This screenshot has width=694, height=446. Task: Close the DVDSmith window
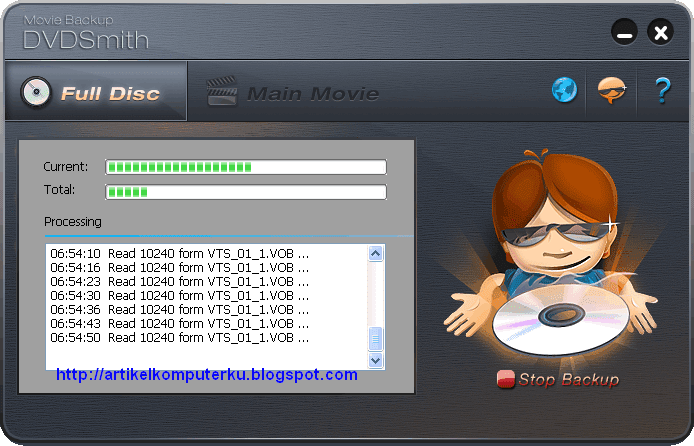click(x=660, y=32)
